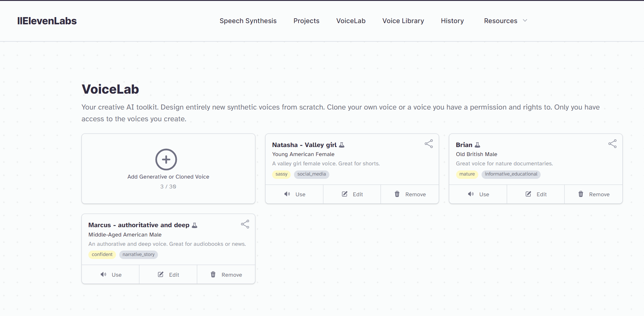Click the plus icon to add a voice
Image resolution: width=644 pixels, height=316 pixels.
click(166, 159)
